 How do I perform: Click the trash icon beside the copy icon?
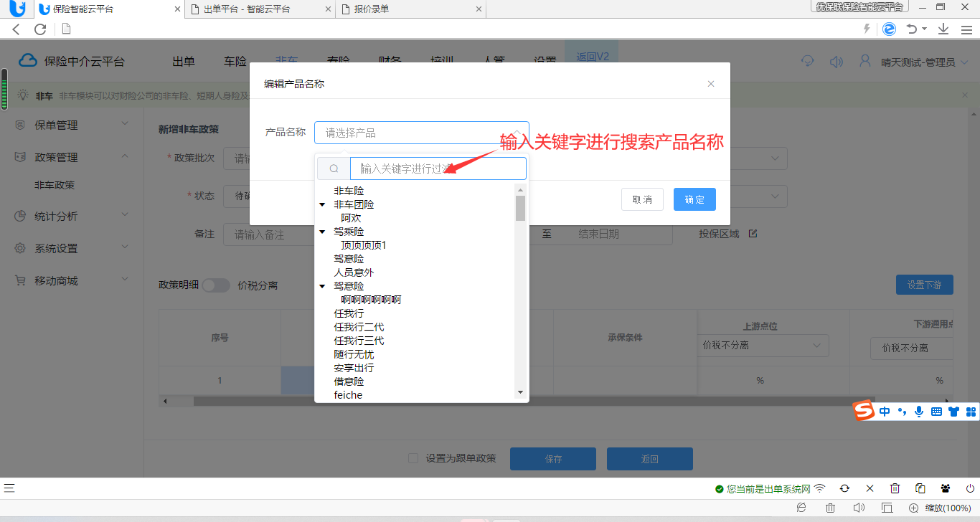tap(895, 488)
